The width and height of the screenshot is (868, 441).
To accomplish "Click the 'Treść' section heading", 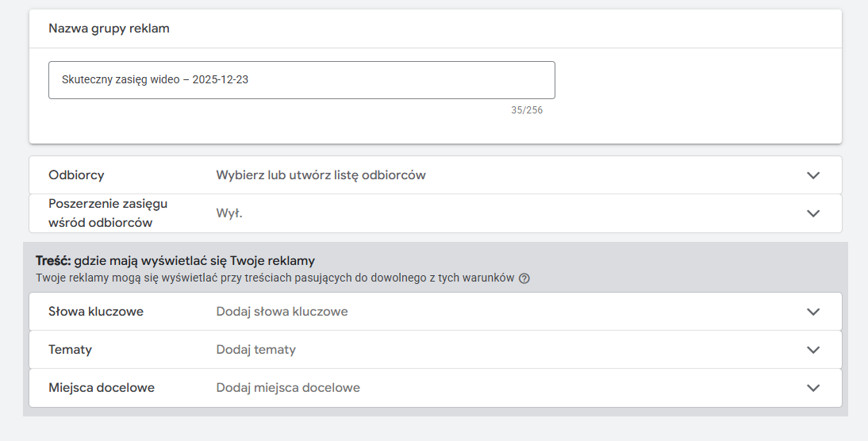I will click(53, 261).
